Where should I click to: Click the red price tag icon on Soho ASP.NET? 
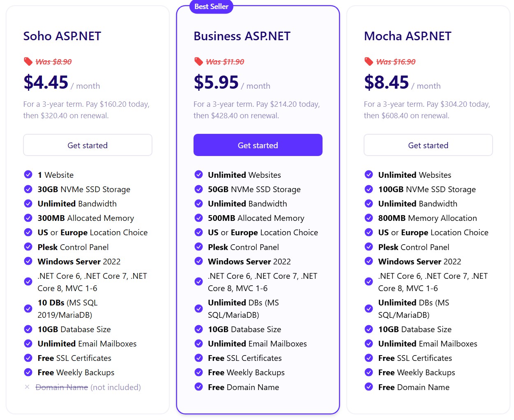click(x=28, y=62)
